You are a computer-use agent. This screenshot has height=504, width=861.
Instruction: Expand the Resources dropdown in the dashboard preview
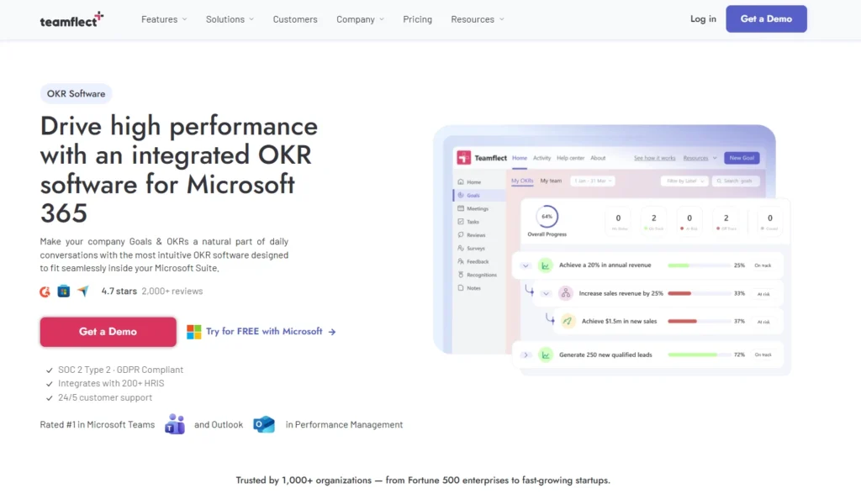pyautogui.click(x=700, y=158)
